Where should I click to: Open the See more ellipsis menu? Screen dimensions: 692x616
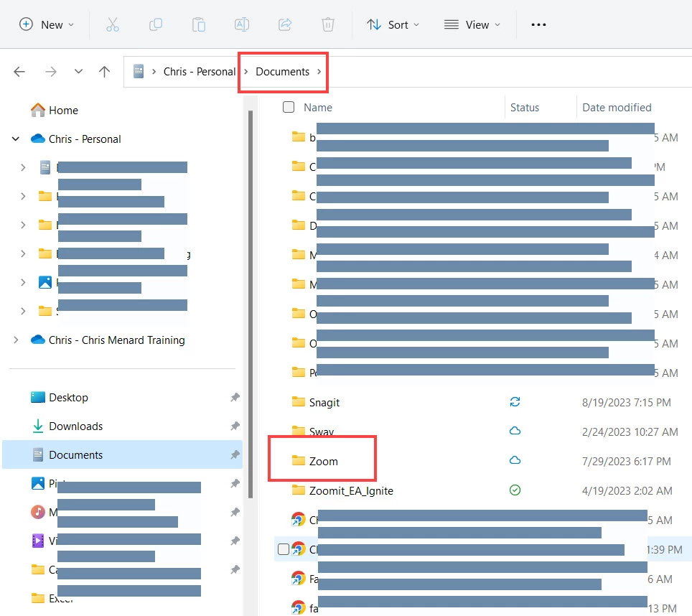538,24
